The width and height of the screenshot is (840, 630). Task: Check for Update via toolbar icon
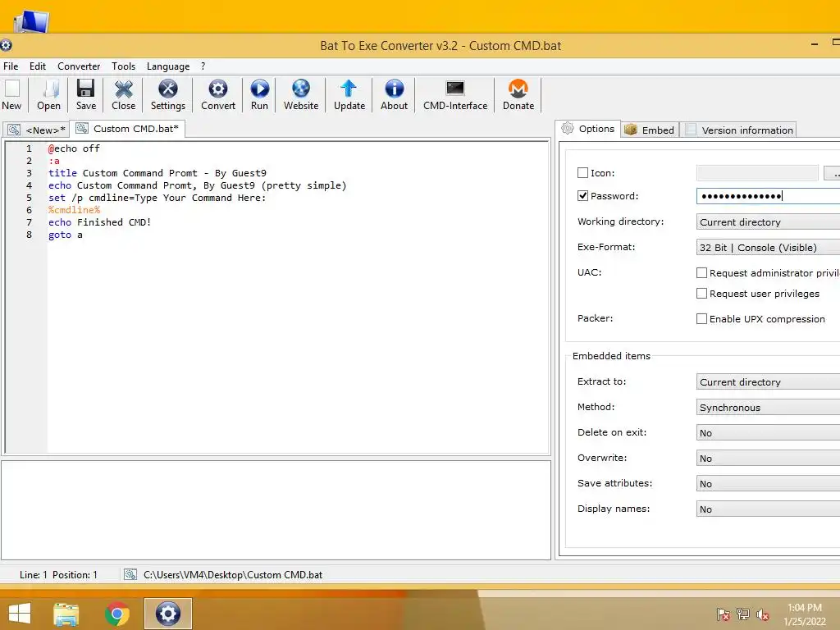(x=349, y=95)
